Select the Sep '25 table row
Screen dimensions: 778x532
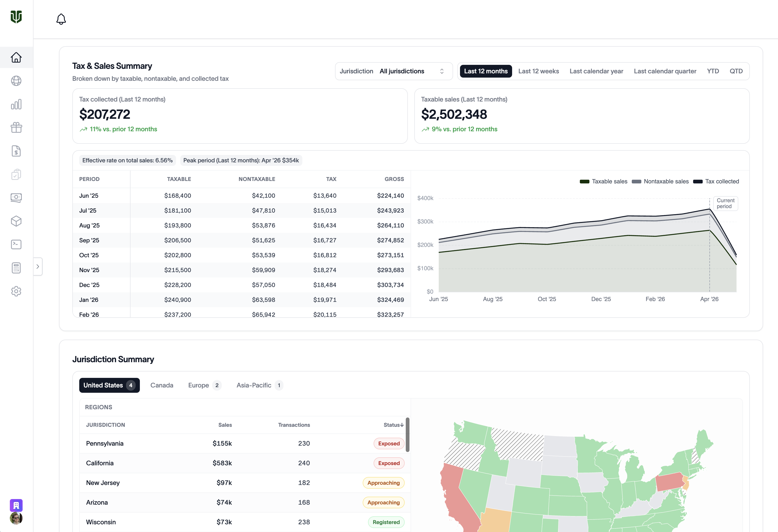point(241,240)
